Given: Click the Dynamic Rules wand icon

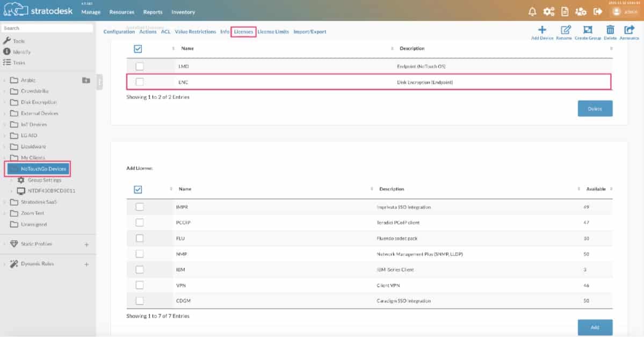Looking at the screenshot, I should pyautogui.click(x=14, y=264).
